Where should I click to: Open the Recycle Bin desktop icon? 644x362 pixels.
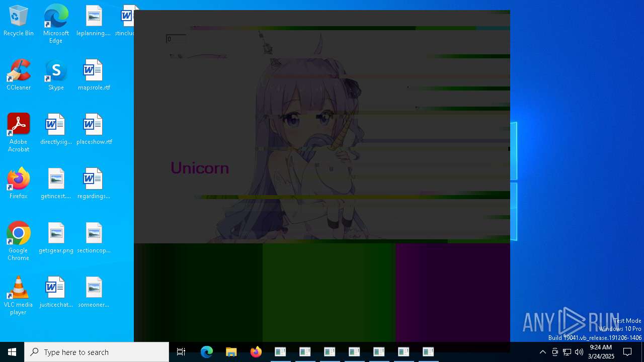pos(19,21)
